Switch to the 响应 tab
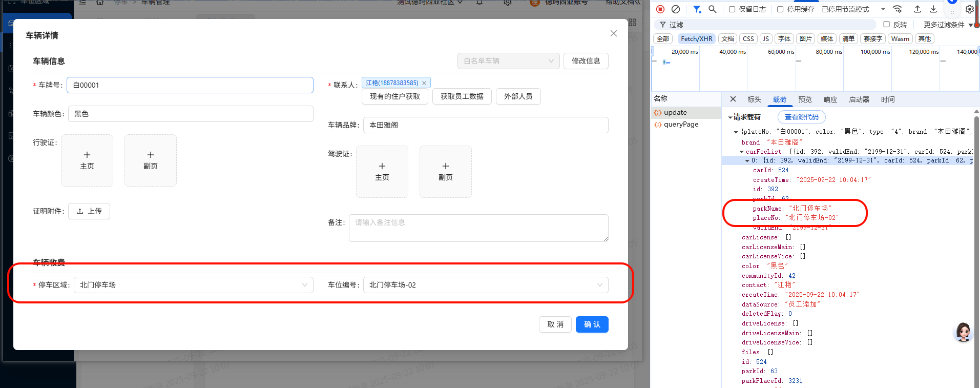The height and width of the screenshot is (388, 980). click(830, 99)
